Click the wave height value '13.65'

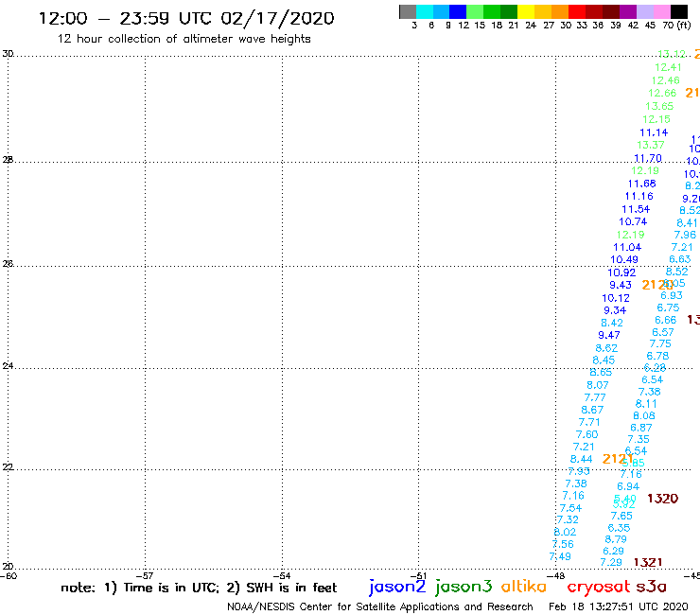(x=659, y=106)
